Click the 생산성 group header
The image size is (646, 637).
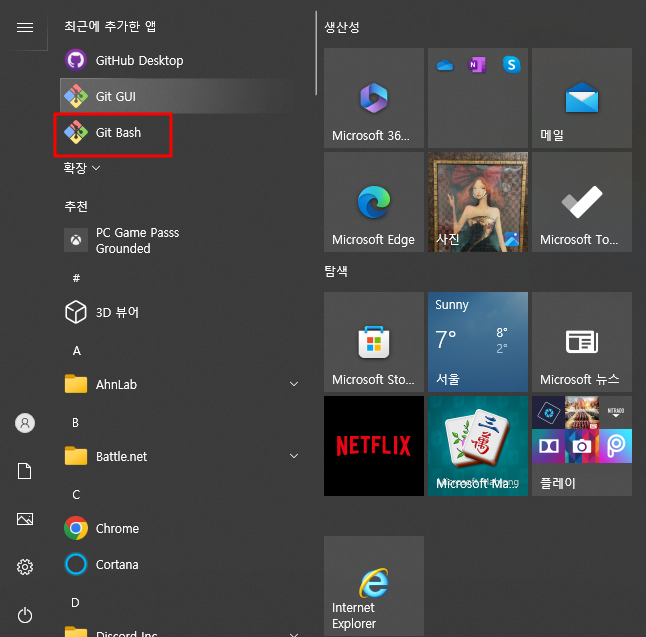tap(342, 27)
